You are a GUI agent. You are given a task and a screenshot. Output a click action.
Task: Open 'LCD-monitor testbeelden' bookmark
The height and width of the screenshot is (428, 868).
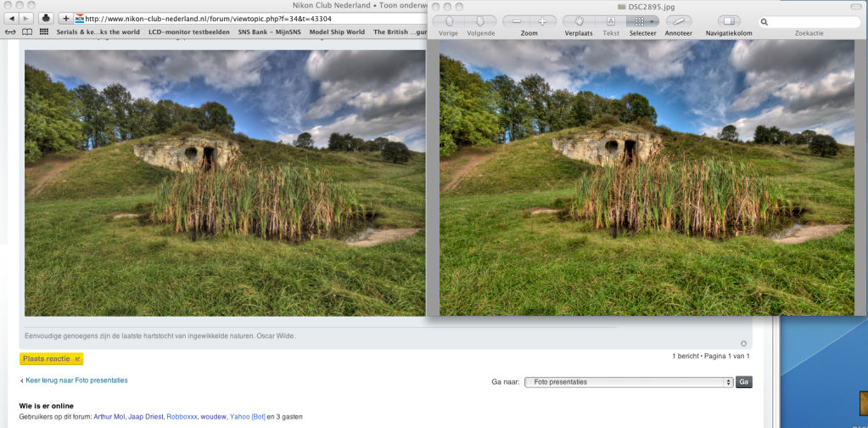tap(188, 32)
